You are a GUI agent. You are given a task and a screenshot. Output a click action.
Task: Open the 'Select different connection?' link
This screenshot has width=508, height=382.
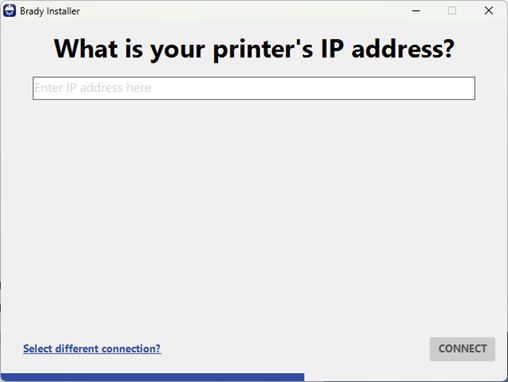click(x=92, y=349)
